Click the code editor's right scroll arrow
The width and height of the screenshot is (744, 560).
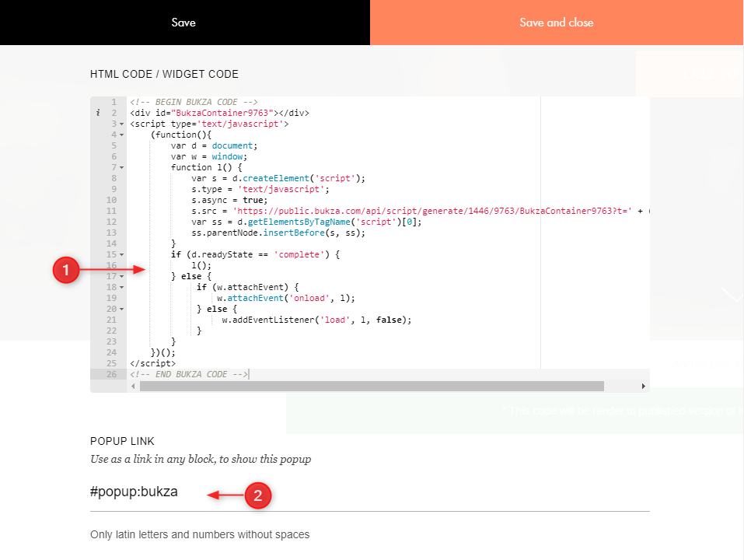pyautogui.click(x=643, y=387)
